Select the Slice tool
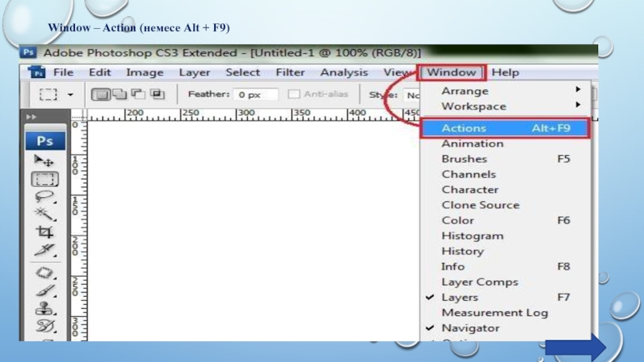 (x=44, y=251)
